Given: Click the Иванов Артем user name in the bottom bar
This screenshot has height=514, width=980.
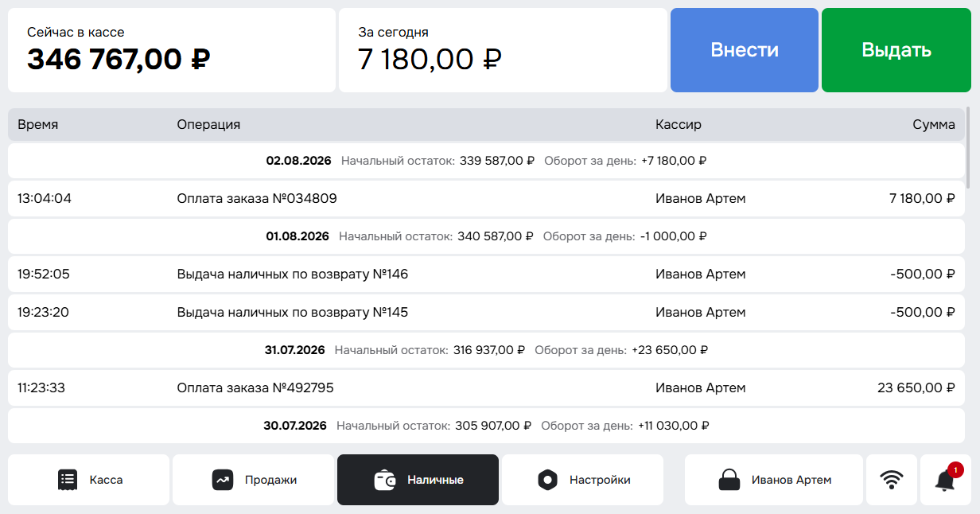Looking at the screenshot, I should pos(791,480).
